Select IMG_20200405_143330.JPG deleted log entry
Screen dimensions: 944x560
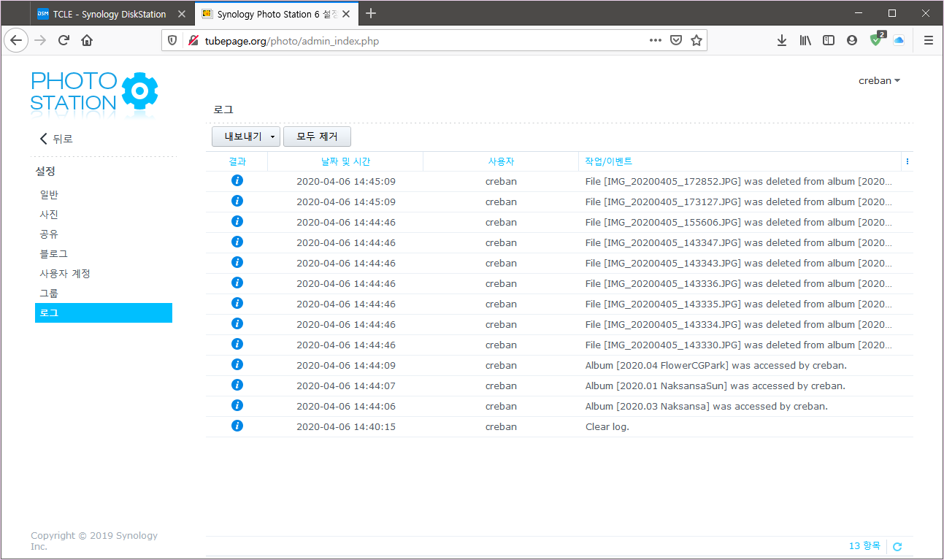pos(559,345)
